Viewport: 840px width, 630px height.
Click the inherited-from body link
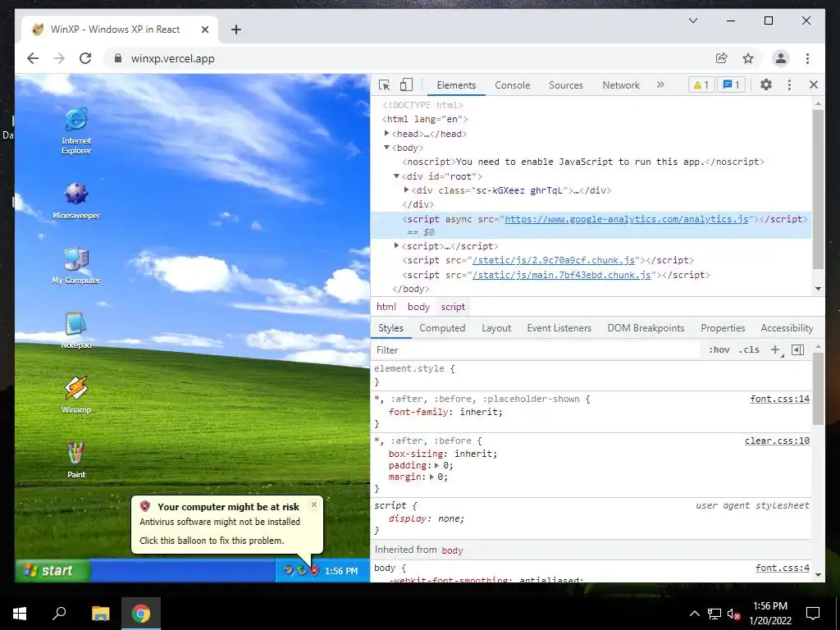[452, 550]
